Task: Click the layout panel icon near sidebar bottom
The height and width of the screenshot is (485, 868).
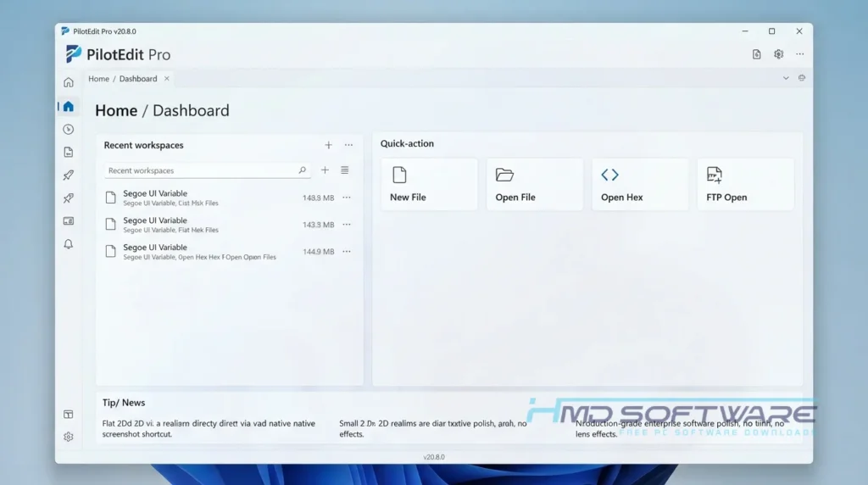Action: pos(68,414)
